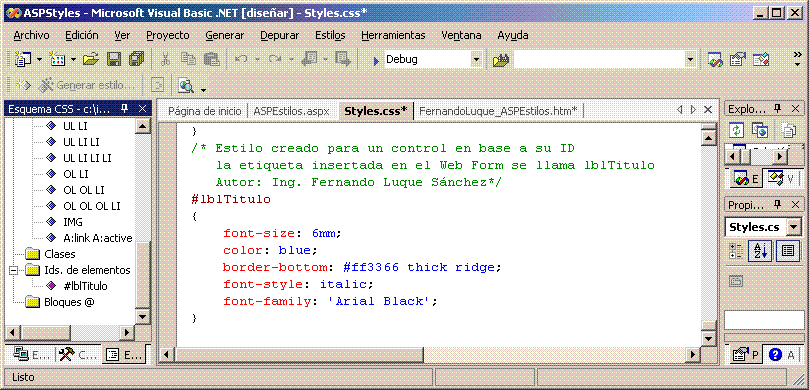Click the View in Browser magnifier icon
This screenshot has height=390, width=809.
(x=186, y=86)
